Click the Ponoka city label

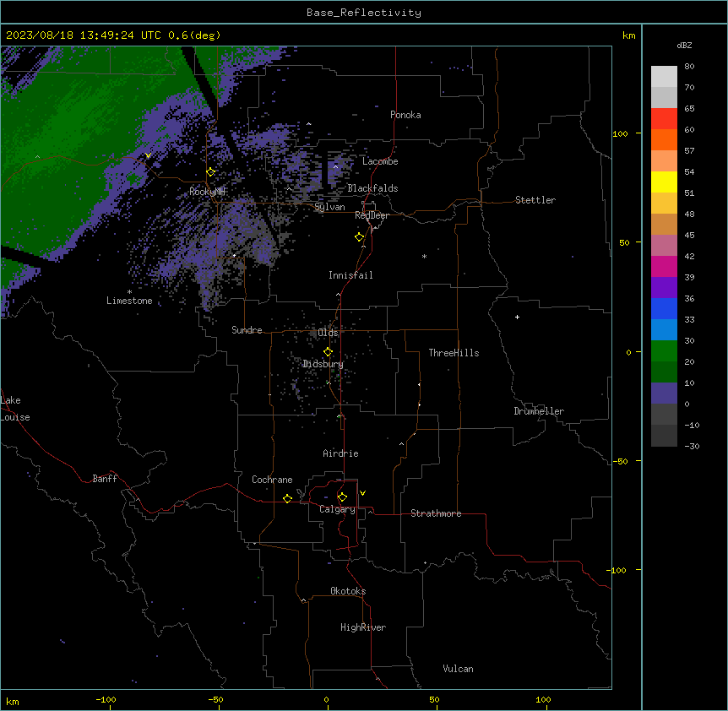point(405,115)
